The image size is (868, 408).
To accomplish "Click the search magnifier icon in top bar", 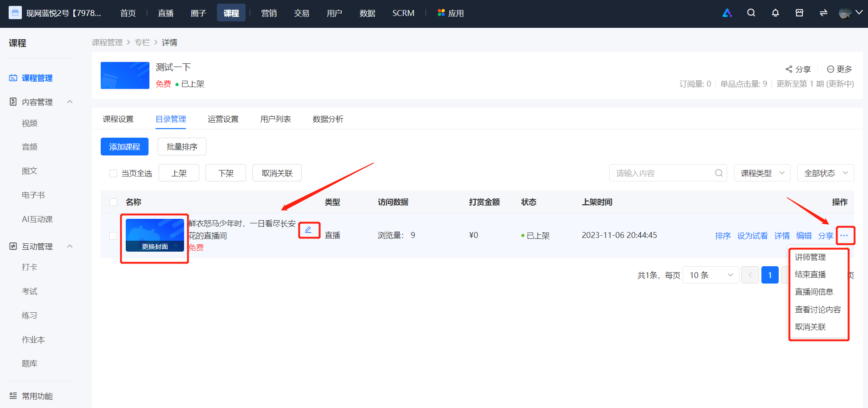I will point(751,13).
